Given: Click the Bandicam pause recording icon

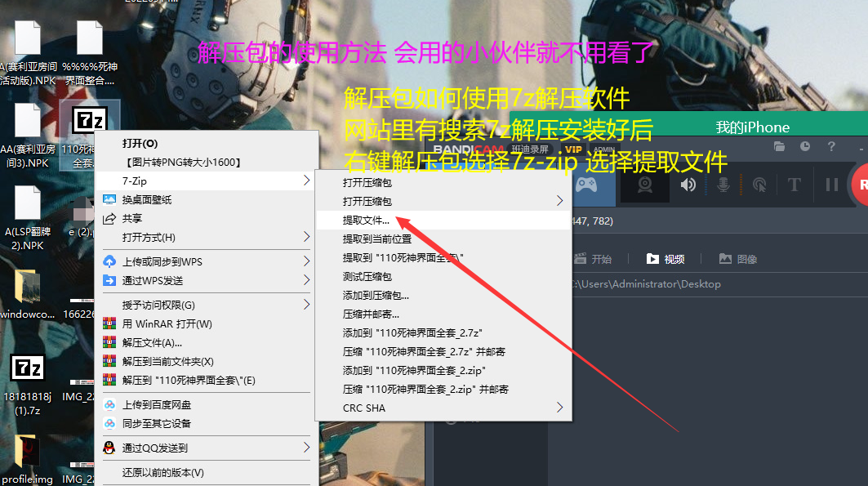Looking at the screenshot, I should pyautogui.click(x=831, y=185).
